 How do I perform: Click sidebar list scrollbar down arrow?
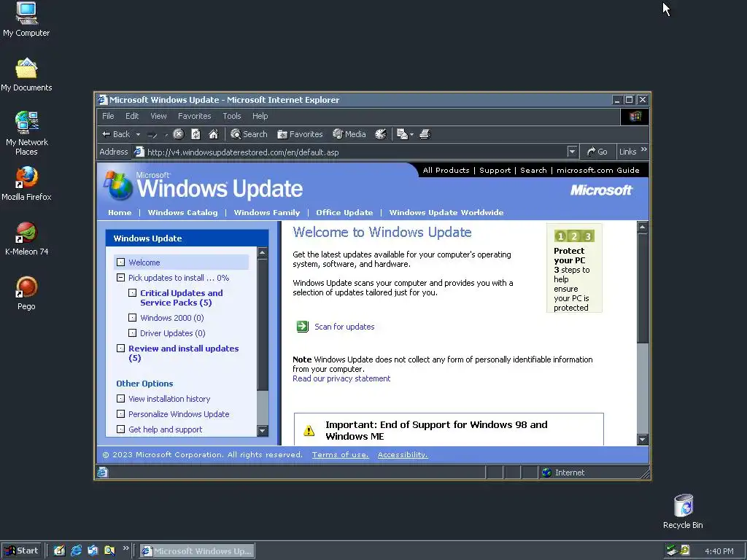pos(263,430)
